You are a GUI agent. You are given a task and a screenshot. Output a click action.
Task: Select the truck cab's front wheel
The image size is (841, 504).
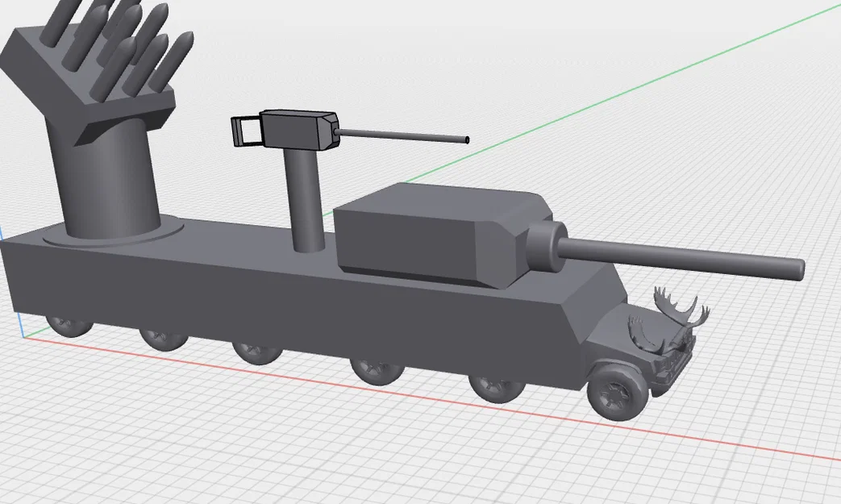click(617, 391)
